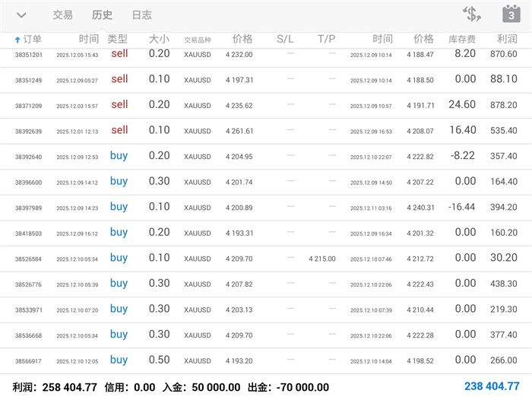Switch to the 交易 tab
Screen dimensions: 532x397
click(x=62, y=15)
